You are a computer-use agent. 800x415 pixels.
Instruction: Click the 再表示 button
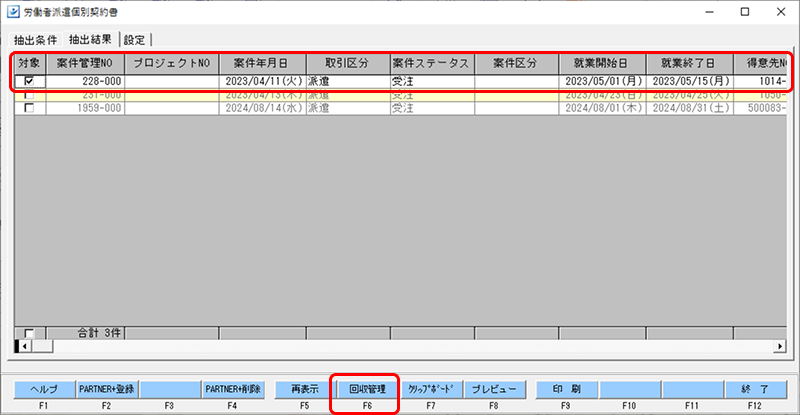pyautogui.click(x=305, y=389)
